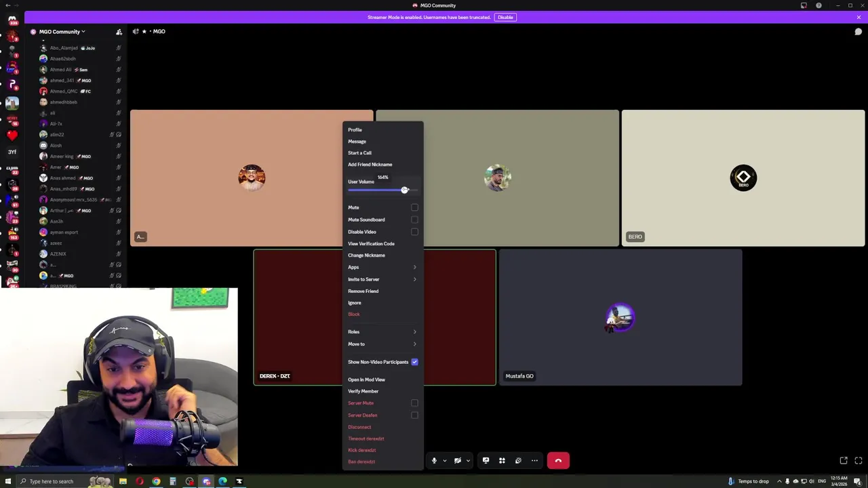Expand the Move to submenu

tap(382, 344)
